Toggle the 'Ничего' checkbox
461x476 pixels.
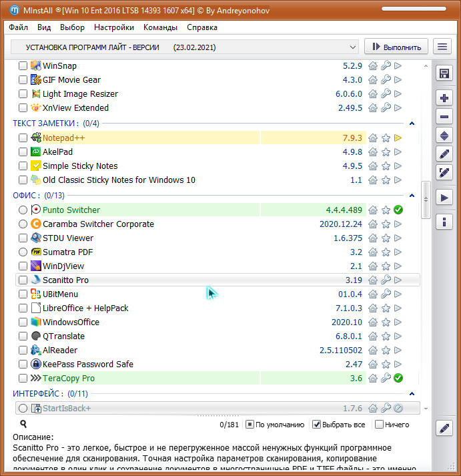379,425
